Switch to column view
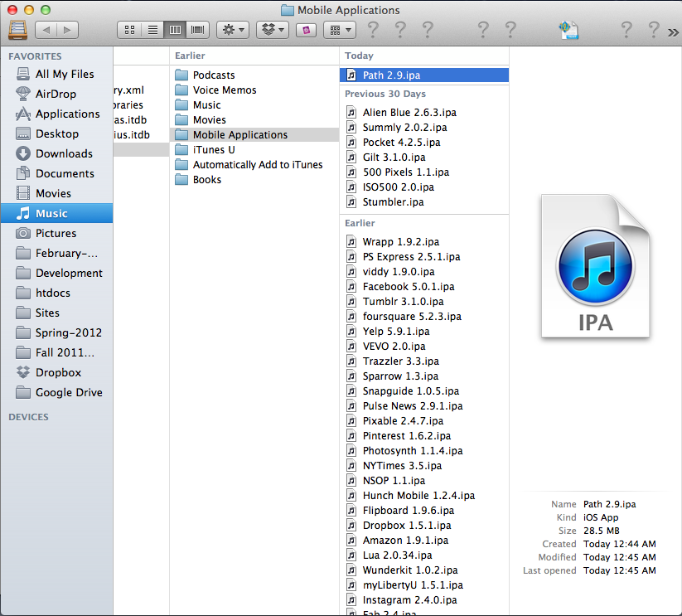Viewport: 682px width, 616px height. [175, 30]
